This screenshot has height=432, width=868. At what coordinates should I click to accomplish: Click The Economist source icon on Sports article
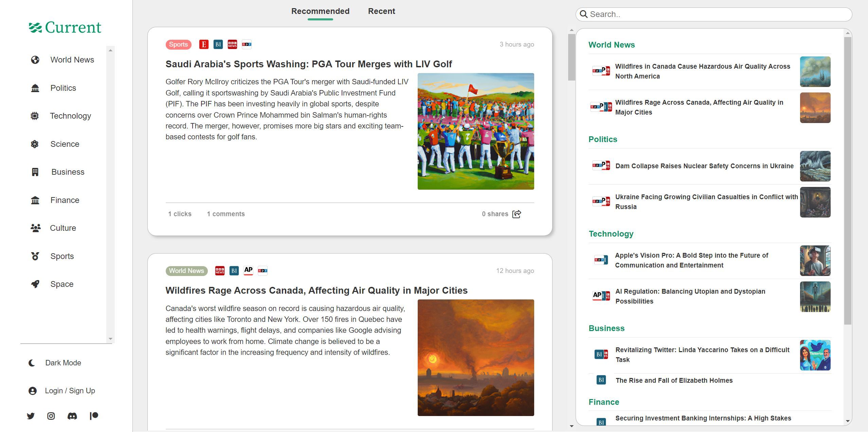pos(204,45)
